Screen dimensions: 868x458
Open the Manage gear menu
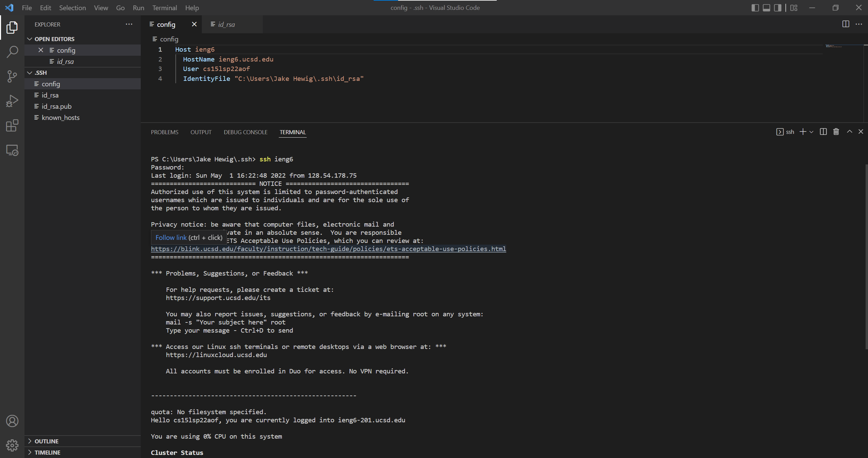[12, 445]
